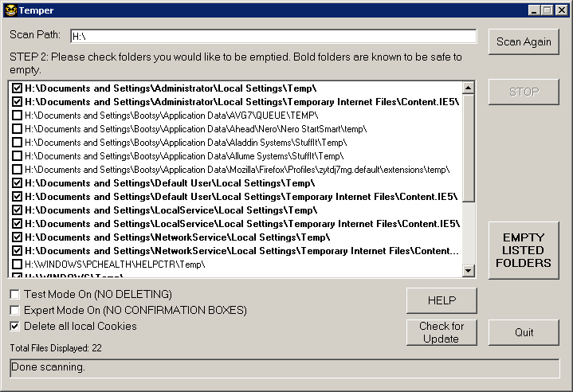This screenshot has height=392, width=573.
Task: Check the WINDOWS PCHEALTH HELPCTR Temp folder
Action: click(x=18, y=265)
